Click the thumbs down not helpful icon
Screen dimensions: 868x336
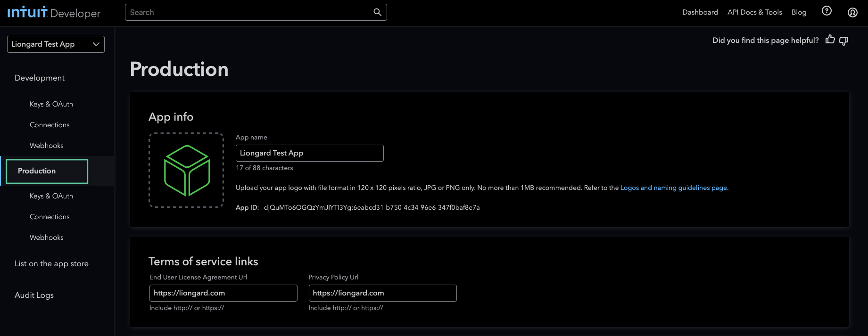844,41
